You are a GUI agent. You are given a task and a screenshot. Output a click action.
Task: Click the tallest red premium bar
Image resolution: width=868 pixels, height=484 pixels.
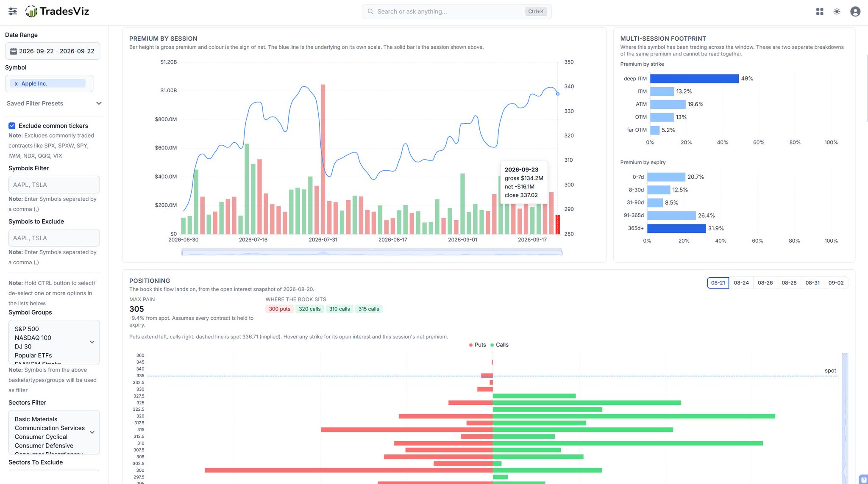pos(323,159)
